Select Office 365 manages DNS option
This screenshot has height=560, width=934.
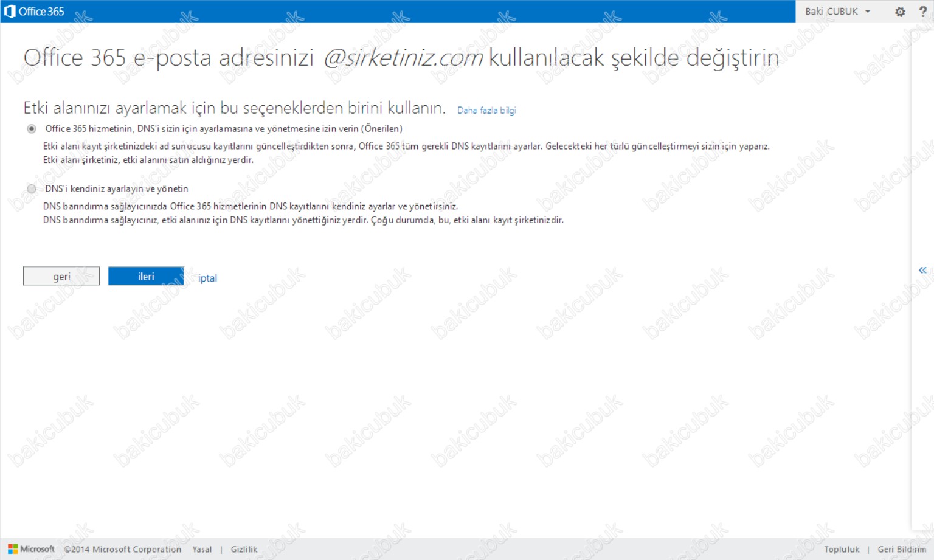[x=32, y=129]
